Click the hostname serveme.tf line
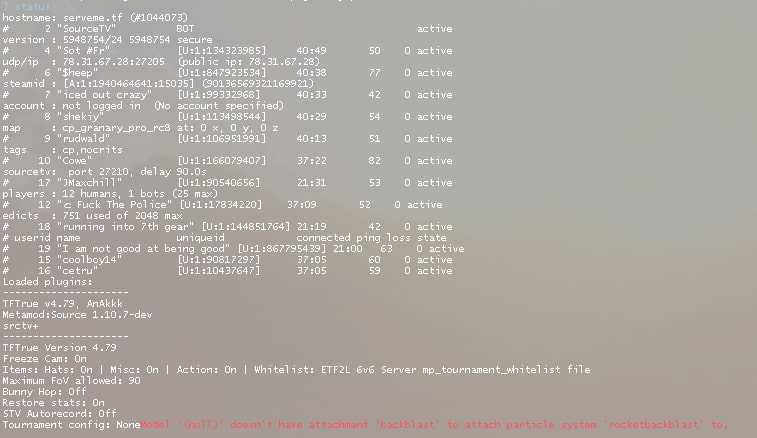The height and width of the screenshot is (438, 757). coord(95,18)
